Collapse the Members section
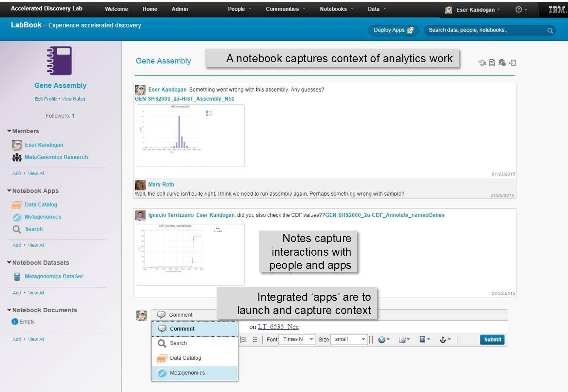Viewport: 568px width, 392px height. coord(9,131)
